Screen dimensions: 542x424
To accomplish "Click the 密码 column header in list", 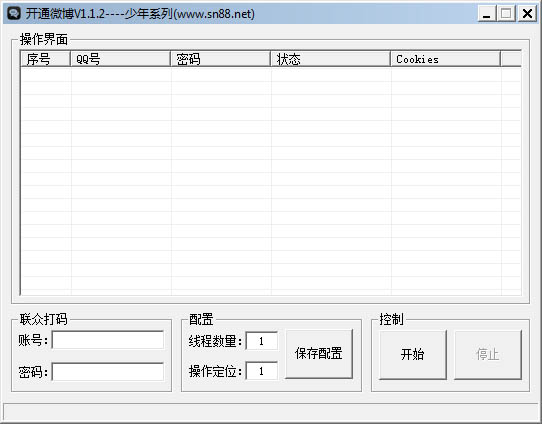I will (x=221, y=59).
